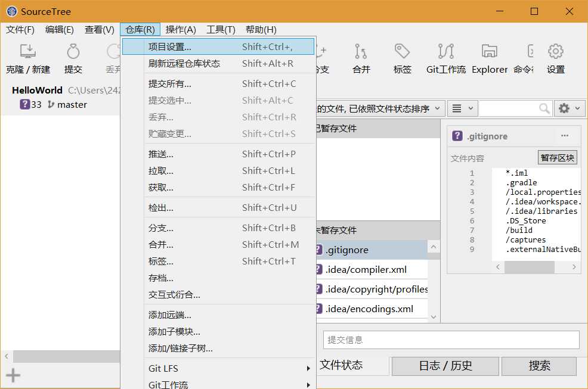This screenshot has height=389, width=588.
Task: Select 存档... menu item
Action: coord(218,278)
